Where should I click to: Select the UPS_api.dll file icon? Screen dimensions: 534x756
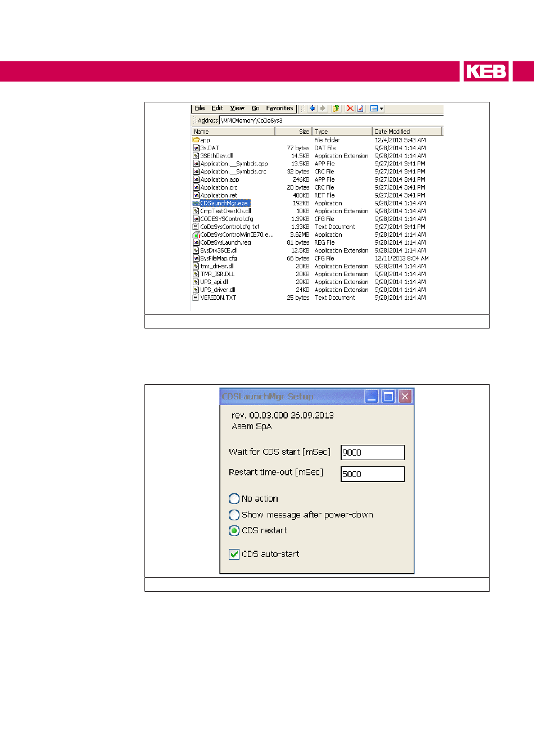[196, 282]
